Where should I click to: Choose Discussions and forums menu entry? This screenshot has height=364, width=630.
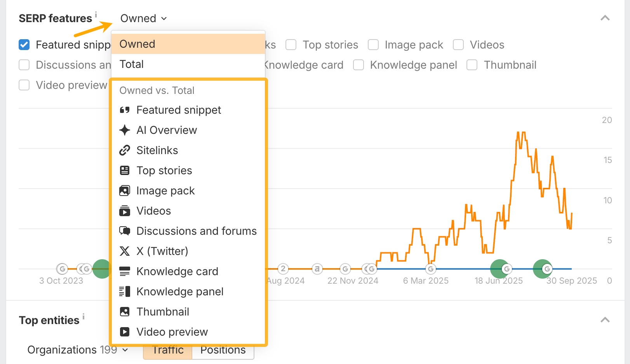coord(196,231)
